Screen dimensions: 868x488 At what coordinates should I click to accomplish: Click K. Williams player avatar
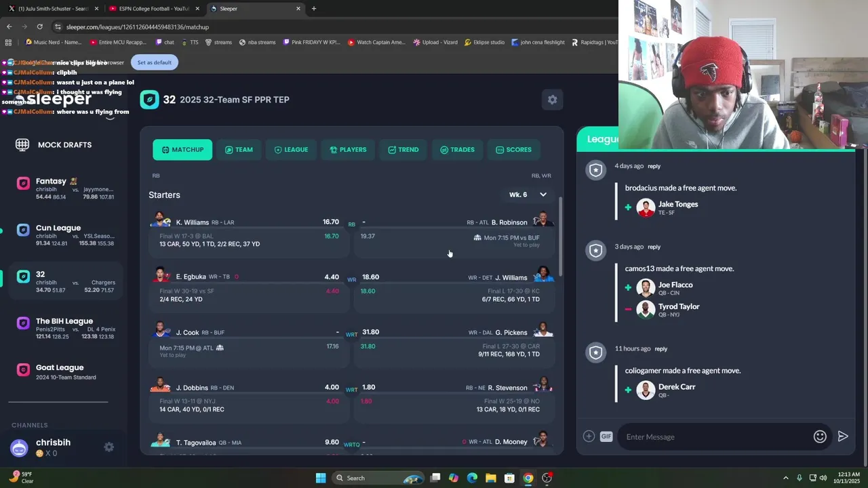pyautogui.click(x=161, y=220)
